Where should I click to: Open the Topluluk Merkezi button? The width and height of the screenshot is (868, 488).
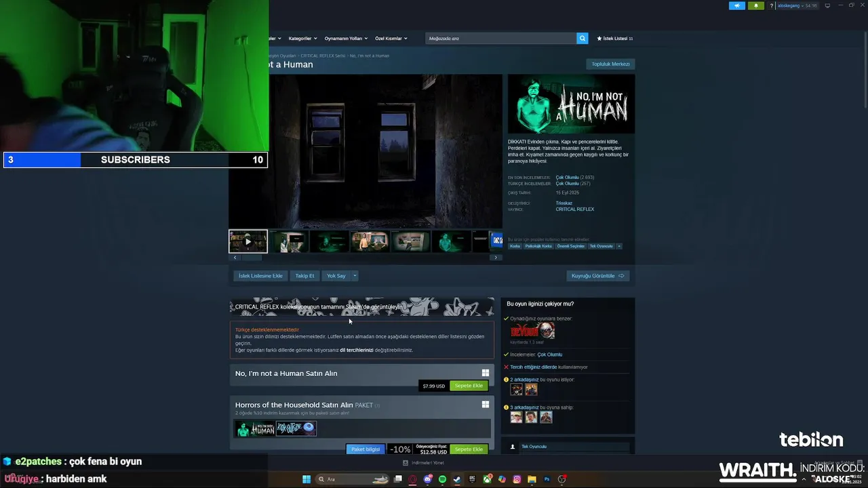[610, 64]
